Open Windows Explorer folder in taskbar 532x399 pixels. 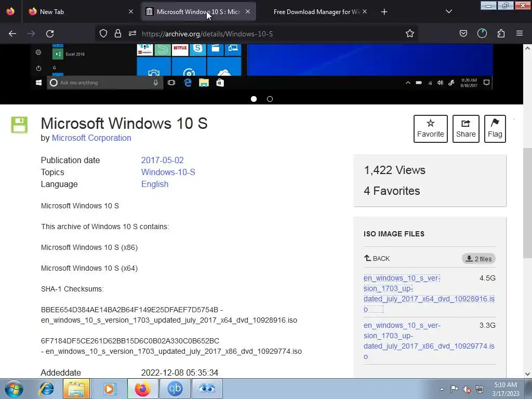click(76, 389)
